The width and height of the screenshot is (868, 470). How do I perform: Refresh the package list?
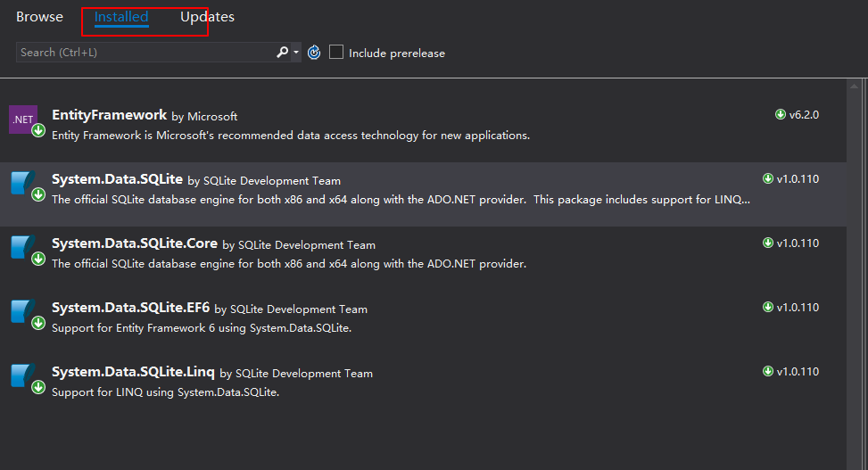314,53
